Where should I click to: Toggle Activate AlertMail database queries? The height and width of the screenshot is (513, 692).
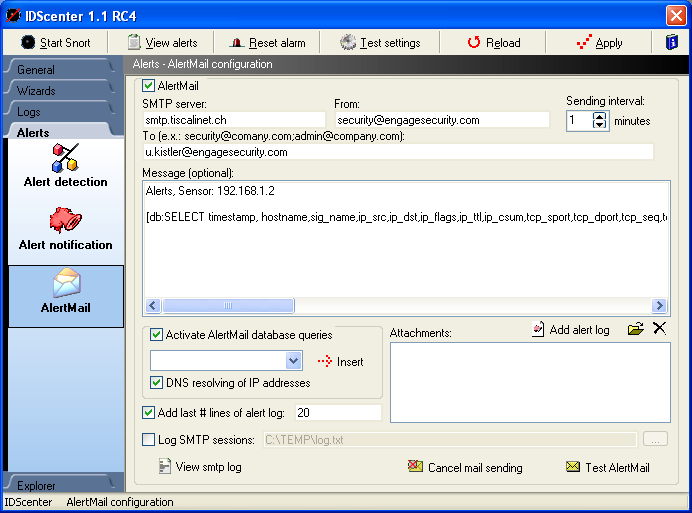[156, 335]
